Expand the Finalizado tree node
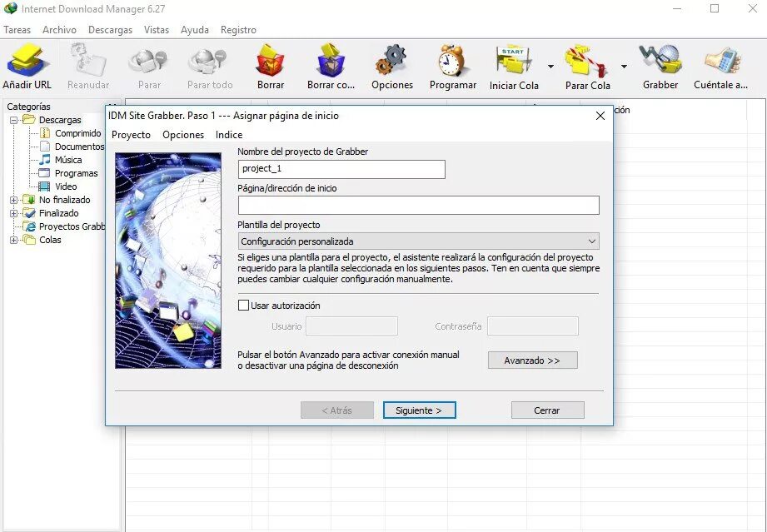The width and height of the screenshot is (767, 532). 13,213
